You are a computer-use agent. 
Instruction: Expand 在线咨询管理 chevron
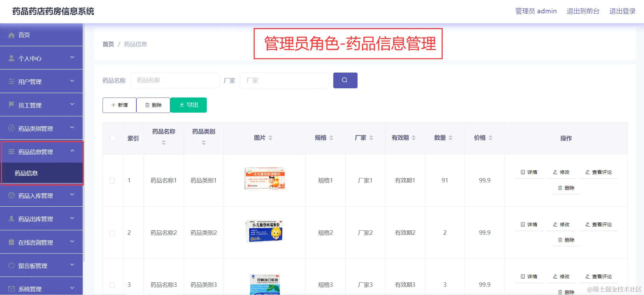coord(72,241)
